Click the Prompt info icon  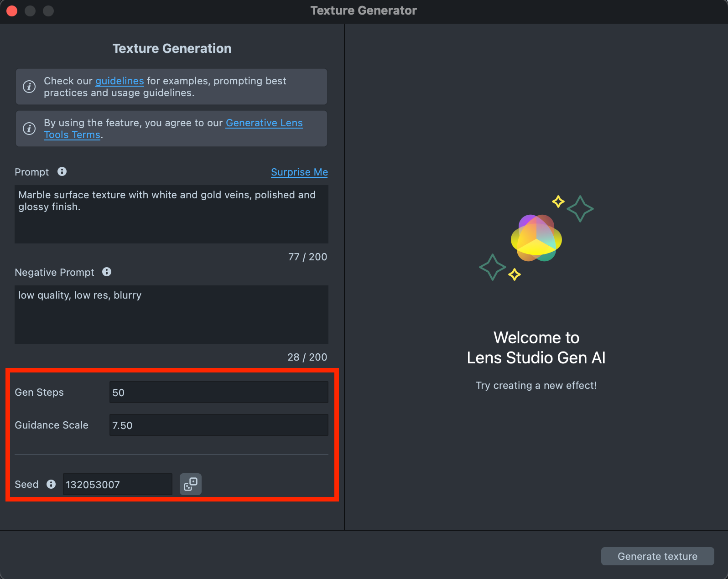pos(62,171)
